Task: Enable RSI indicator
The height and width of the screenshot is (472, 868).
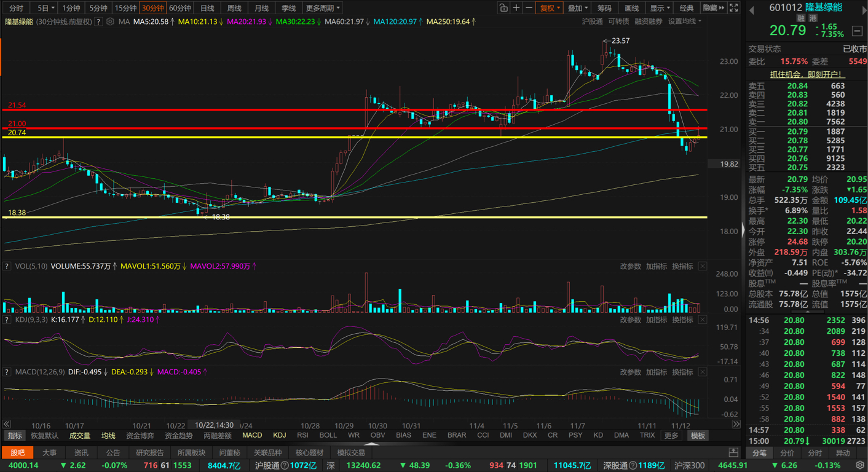Action: point(302,435)
